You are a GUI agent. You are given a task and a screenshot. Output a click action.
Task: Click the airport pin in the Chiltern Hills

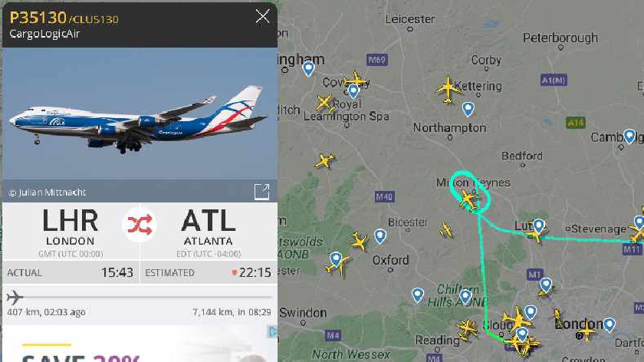[x=465, y=296]
